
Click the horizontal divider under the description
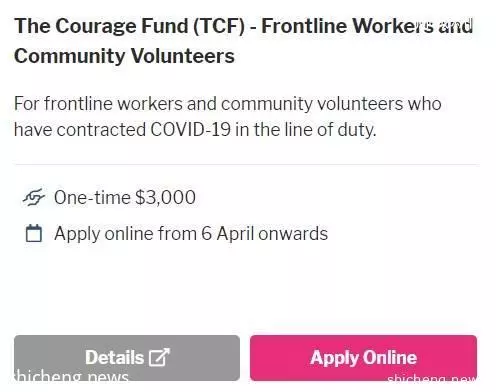(247, 164)
